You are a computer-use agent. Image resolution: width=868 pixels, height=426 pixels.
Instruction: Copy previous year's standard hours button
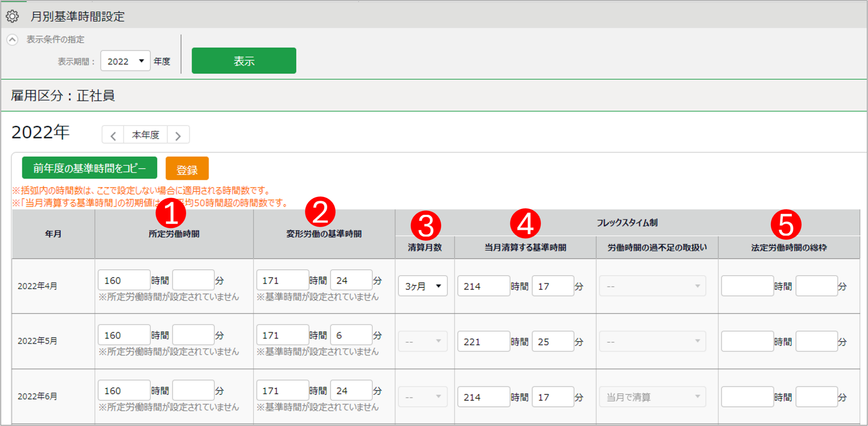[89, 168]
